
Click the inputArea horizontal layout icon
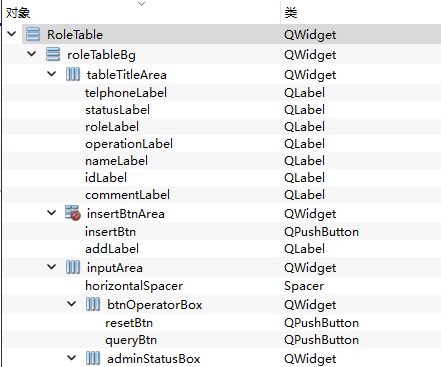click(x=73, y=267)
